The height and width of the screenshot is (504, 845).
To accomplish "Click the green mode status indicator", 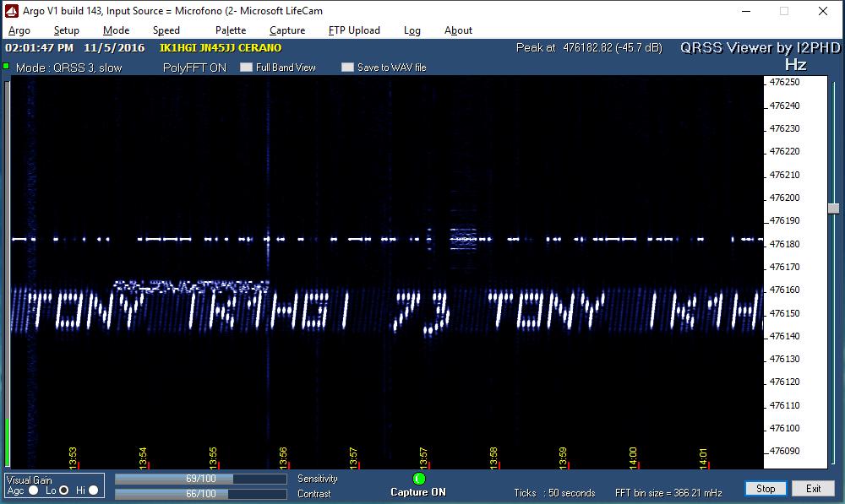I will 7,66.
